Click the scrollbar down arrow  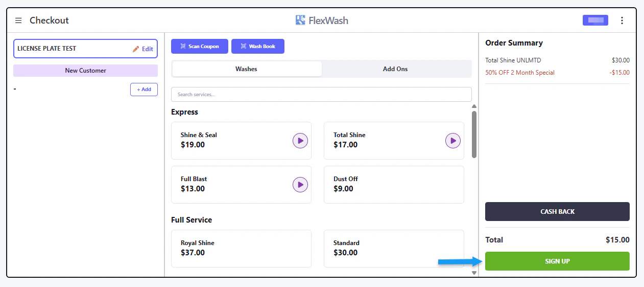[474, 273]
